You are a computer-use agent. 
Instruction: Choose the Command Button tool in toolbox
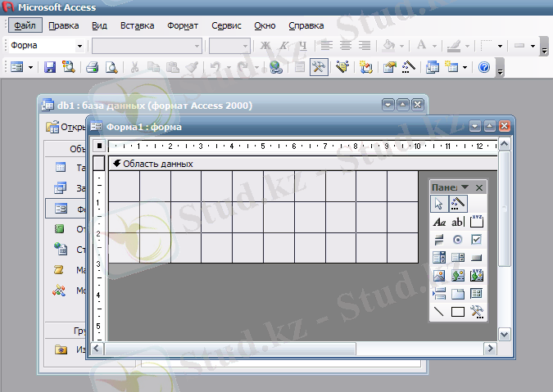click(477, 258)
